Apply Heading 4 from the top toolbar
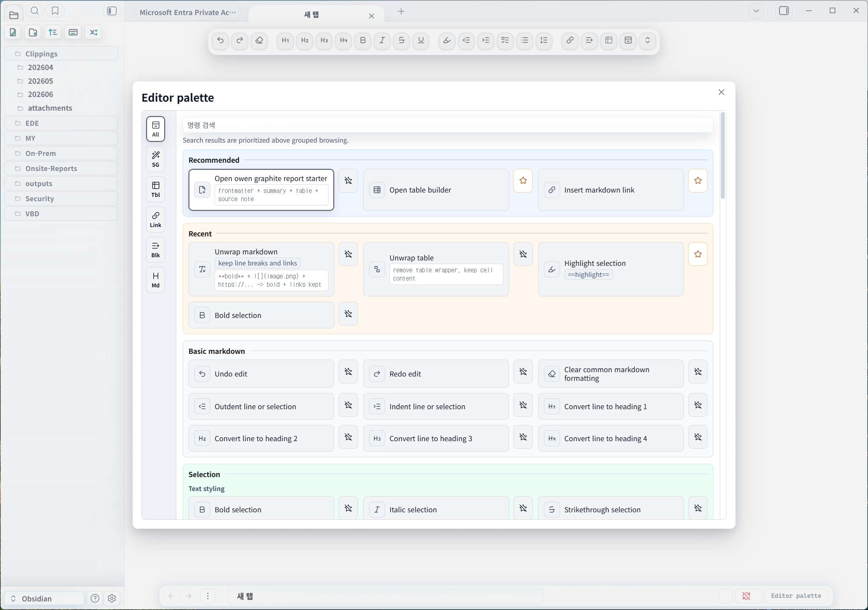The image size is (868, 610). click(343, 40)
